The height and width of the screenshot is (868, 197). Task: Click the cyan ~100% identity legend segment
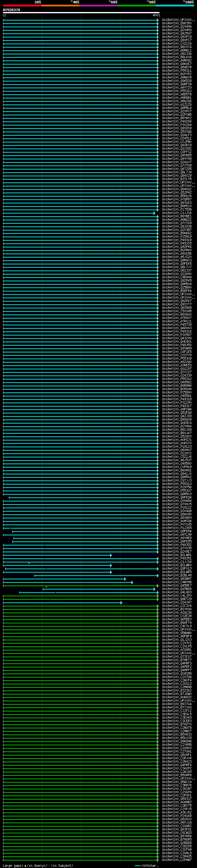coord(175,6)
